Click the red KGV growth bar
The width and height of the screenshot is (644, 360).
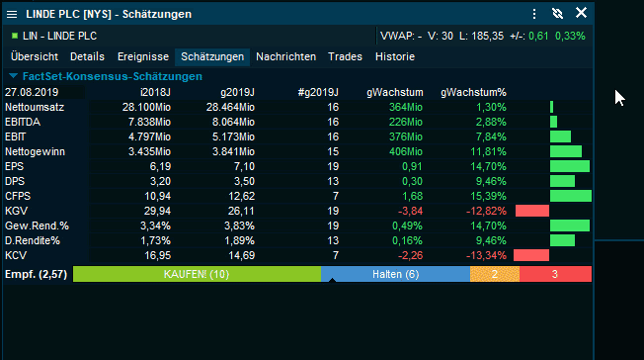(532, 211)
